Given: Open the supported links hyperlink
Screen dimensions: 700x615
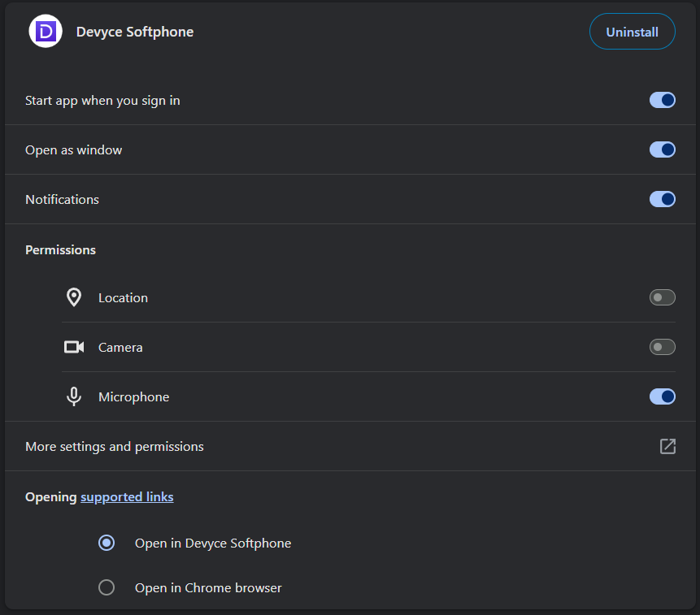Looking at the screenshot, I should coord(127,497).
